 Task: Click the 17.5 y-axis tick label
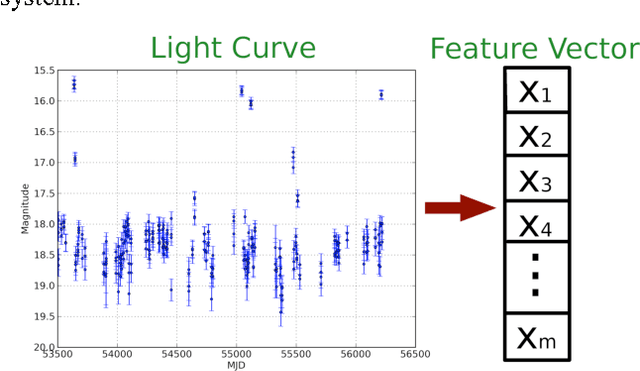pyautogui.click(x=44, y=193)
